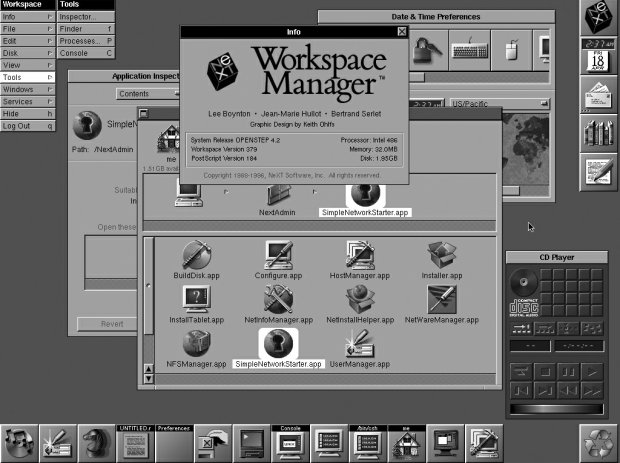
Task: Click CD Player previous track button
Action: pos(522,391)
